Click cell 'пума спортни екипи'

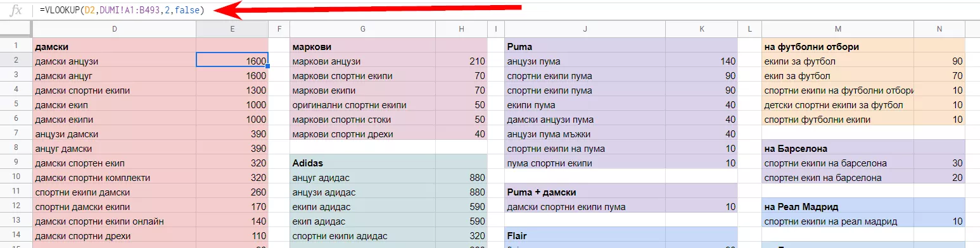tap(585, 163)
